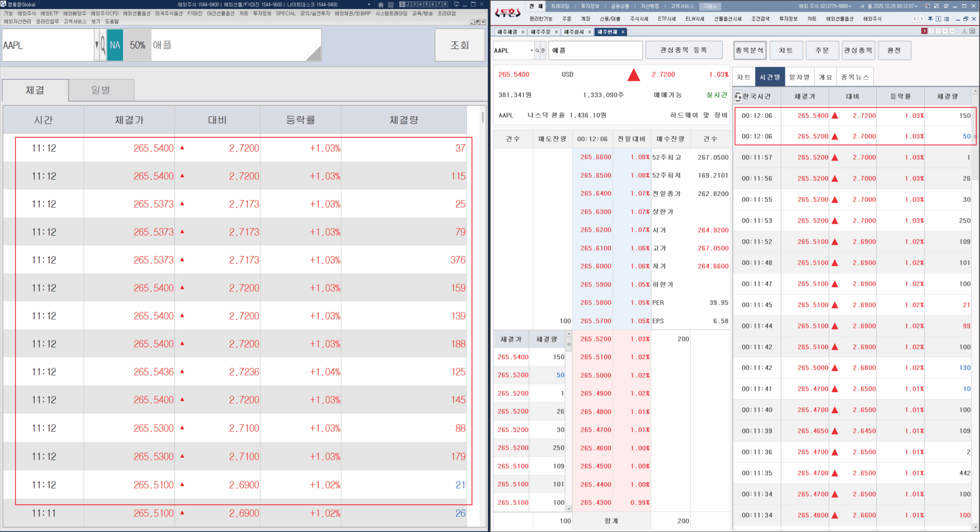Image resolution: width=980 pixels, height=532 pixels.
Task: Open the AAPL symbol dropdown in left window
Action: pyautogui.click(x=96, y=45)
